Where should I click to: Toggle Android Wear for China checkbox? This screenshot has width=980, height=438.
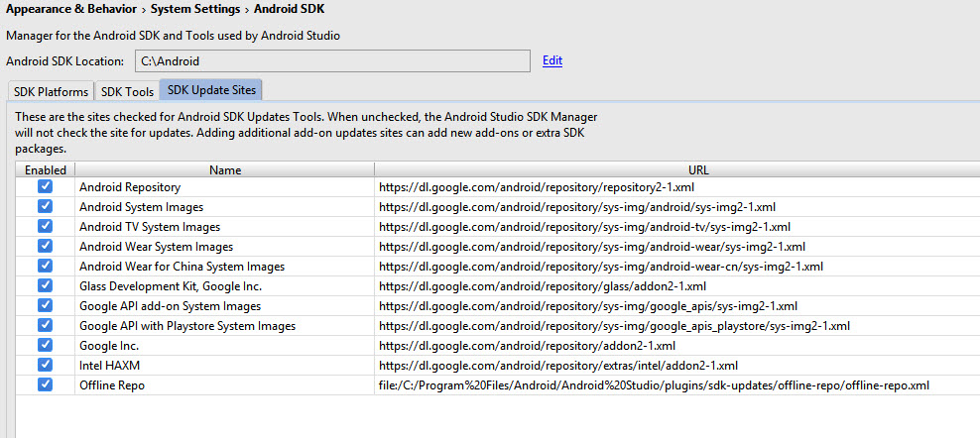point(45,267)
